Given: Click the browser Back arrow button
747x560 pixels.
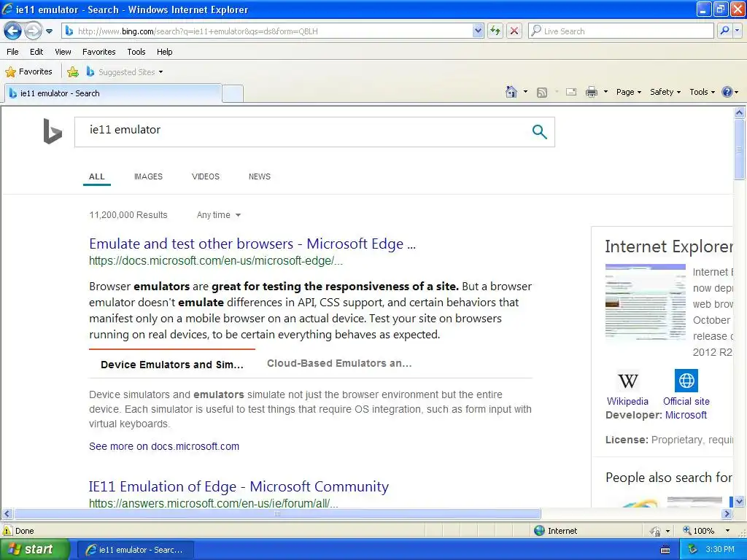Looking at the screenshot, I should point(13,31).
